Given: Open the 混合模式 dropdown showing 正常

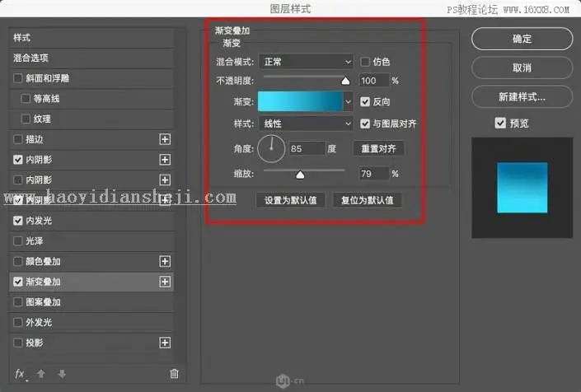Looking at the screenshot, I should tap(306, 62).
